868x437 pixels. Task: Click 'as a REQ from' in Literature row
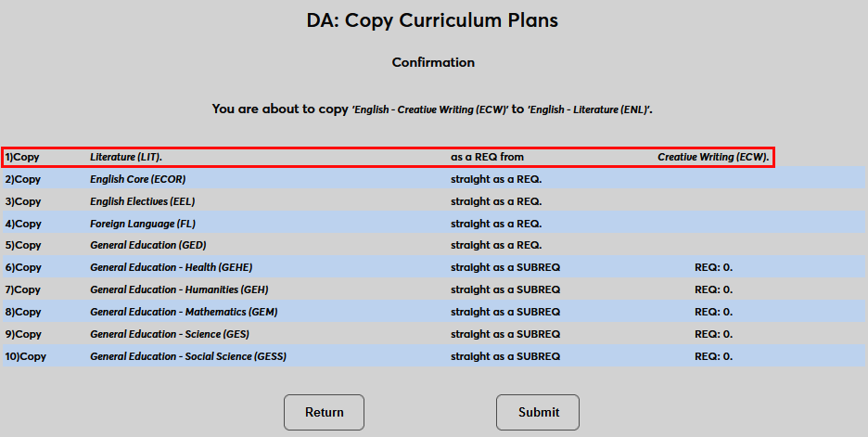click(x=487, y=157)
